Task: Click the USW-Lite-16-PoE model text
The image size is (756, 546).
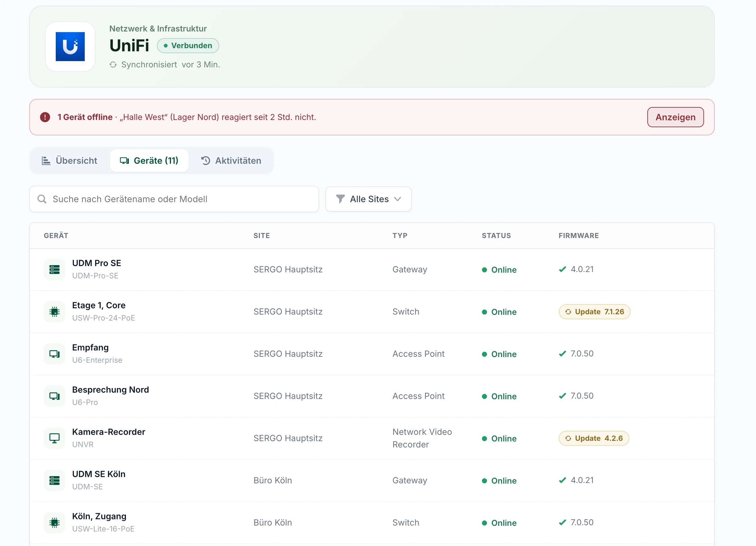Action: pyautogui.click(x=103, y=529)
